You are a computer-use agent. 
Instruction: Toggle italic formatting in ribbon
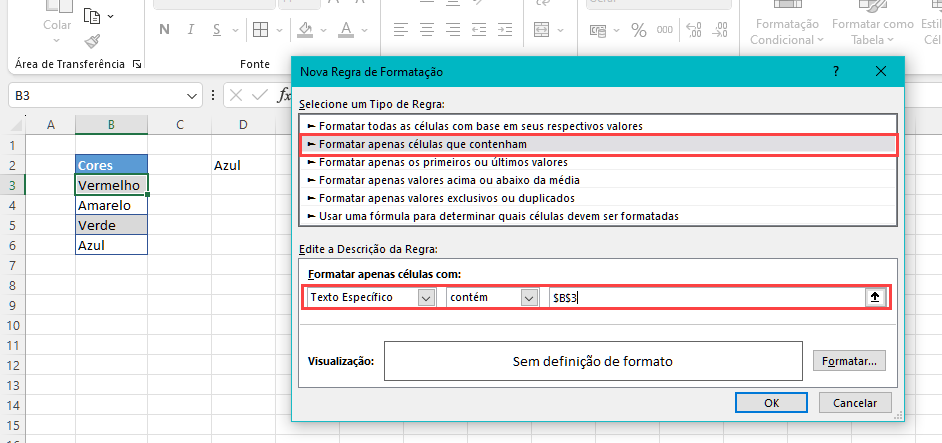click(x=191, y=29)
